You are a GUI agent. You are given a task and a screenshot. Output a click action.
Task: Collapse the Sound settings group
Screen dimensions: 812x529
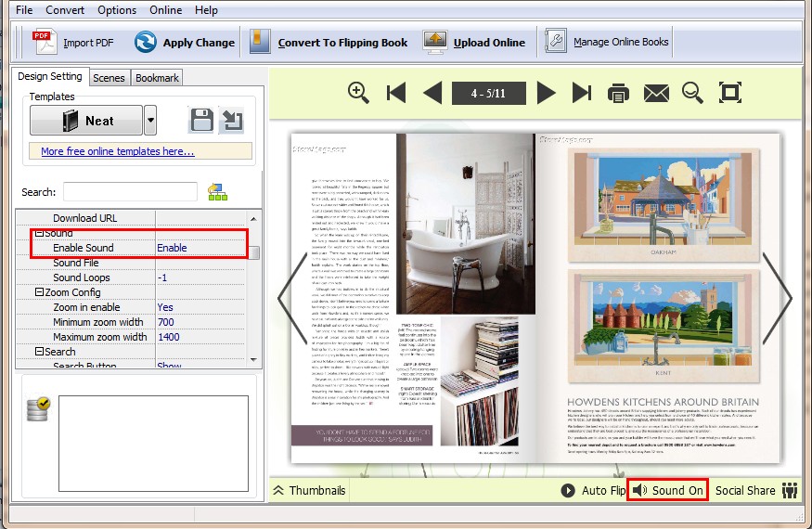click(x=39, y=233)
